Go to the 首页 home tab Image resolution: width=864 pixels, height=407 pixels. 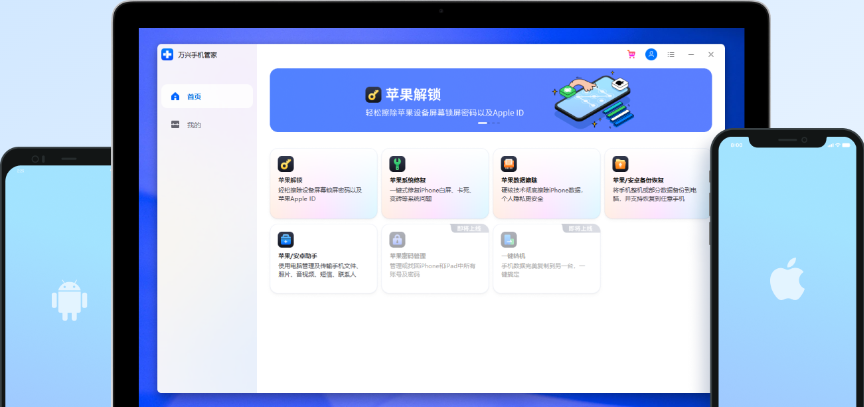point(207,96)
